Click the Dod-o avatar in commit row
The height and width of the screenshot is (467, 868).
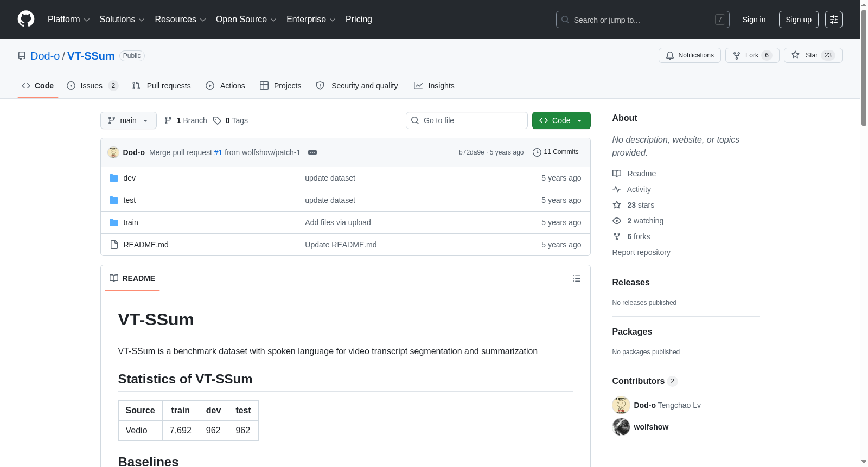113,152
